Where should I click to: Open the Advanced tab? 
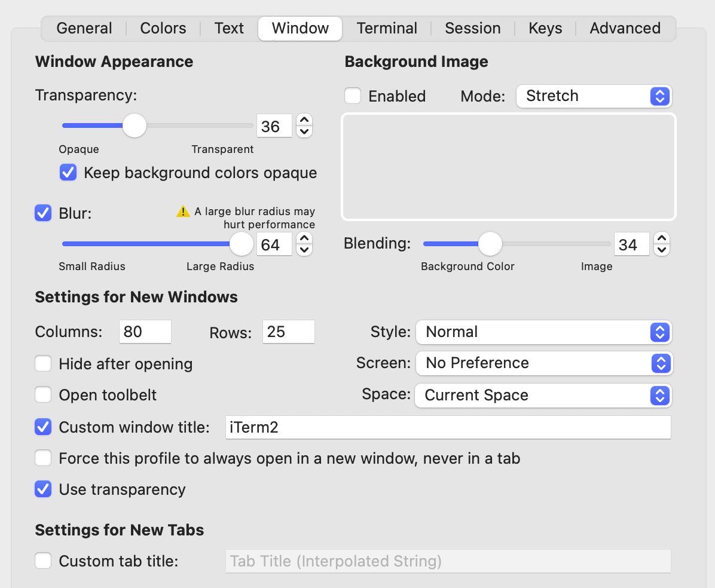tap(624, 27)
